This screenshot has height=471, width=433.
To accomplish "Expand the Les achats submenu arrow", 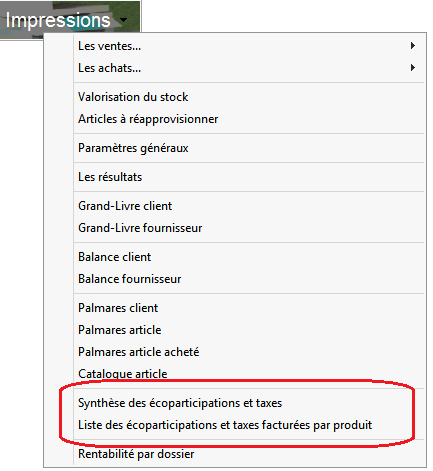I will pyautogui.click(x=413, y=68).
